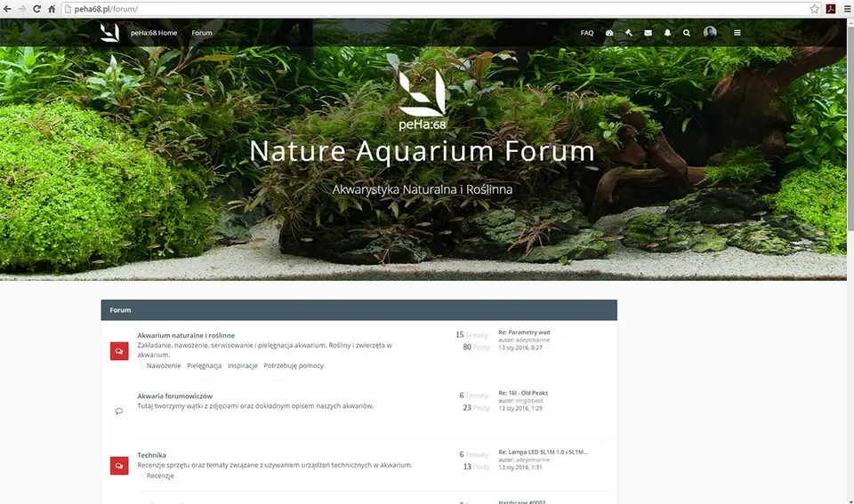This screenshot has height=504, width=854.
Task: Open the Nawożenie subforum
Action: 164,365
